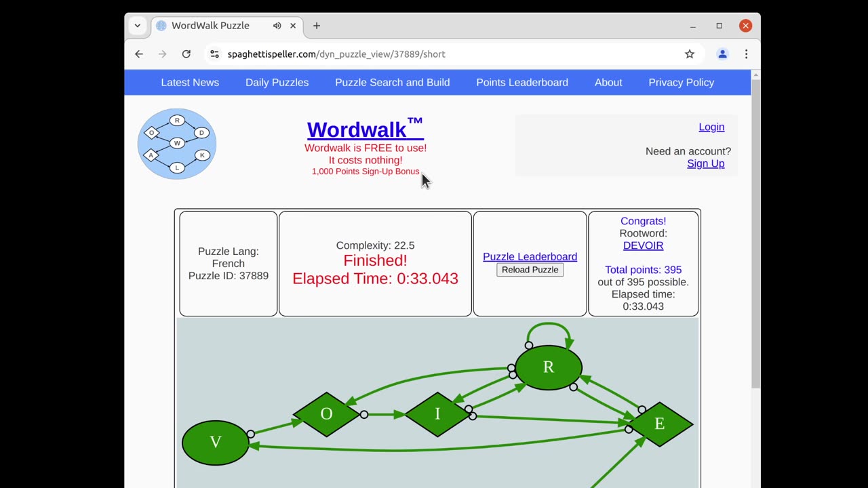Click the 'Finished!' status text
Image resolution: width=868 pixels, height=488 pixels.
click(x=375, y=261)
